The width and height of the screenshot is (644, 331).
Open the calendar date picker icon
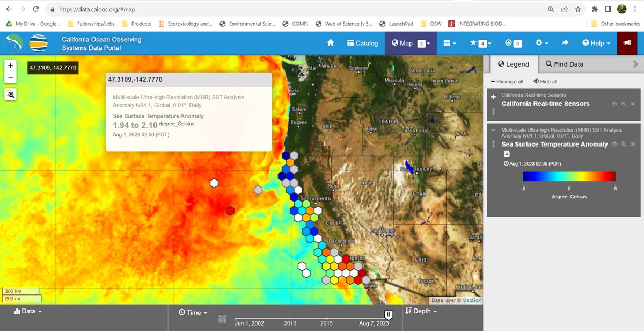pyautogui.click(x=223, y=320)
